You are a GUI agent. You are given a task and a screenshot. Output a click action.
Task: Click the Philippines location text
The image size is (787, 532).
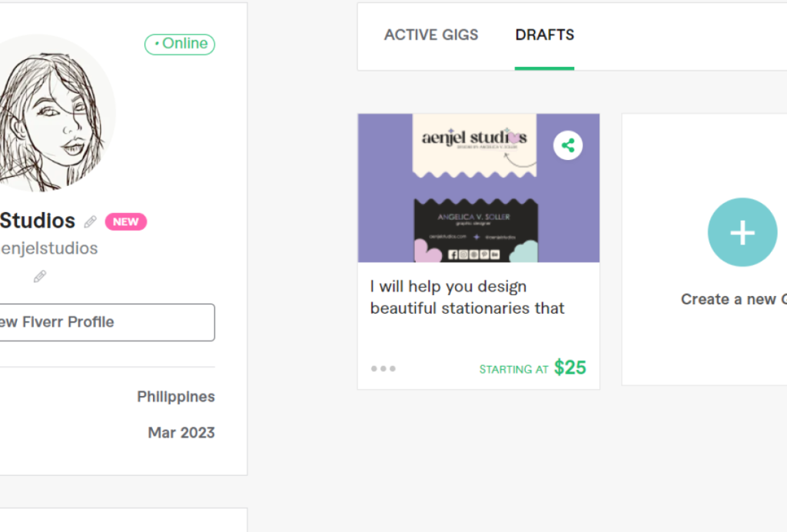click(x=176, y=397)
